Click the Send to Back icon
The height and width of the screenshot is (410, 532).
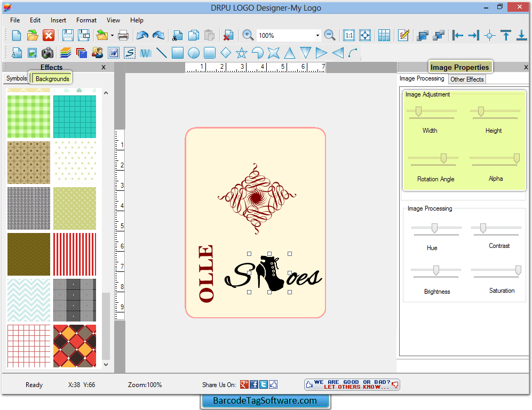click(x=439, y=35)
